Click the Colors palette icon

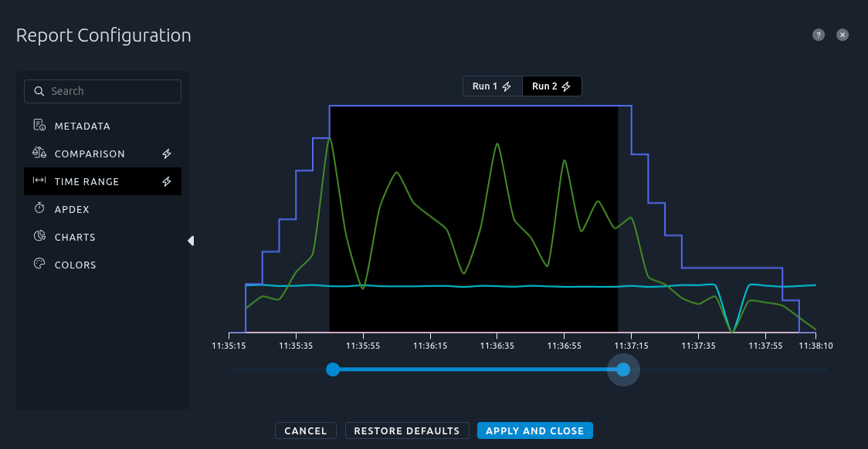39,264
